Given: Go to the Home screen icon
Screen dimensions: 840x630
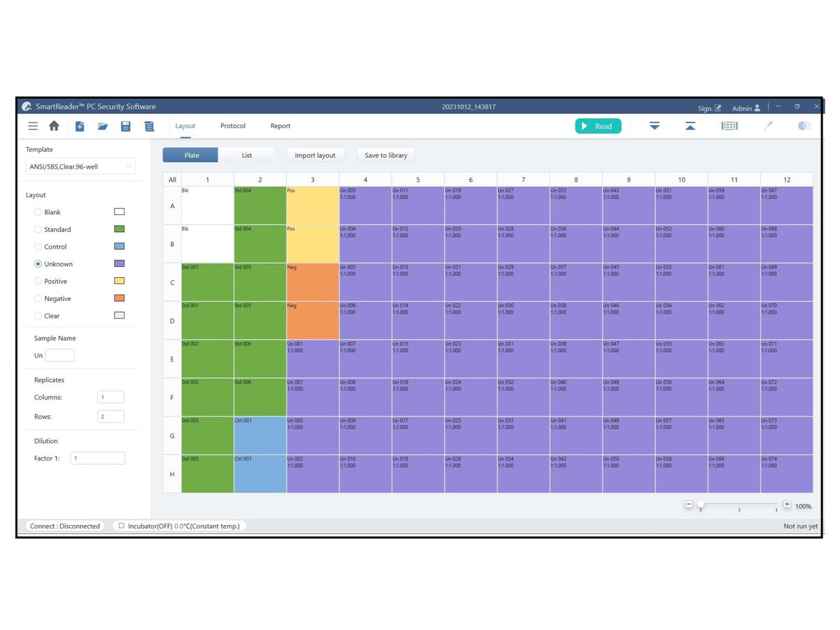Looking at the screenshot, I should (x=54, y=126).
